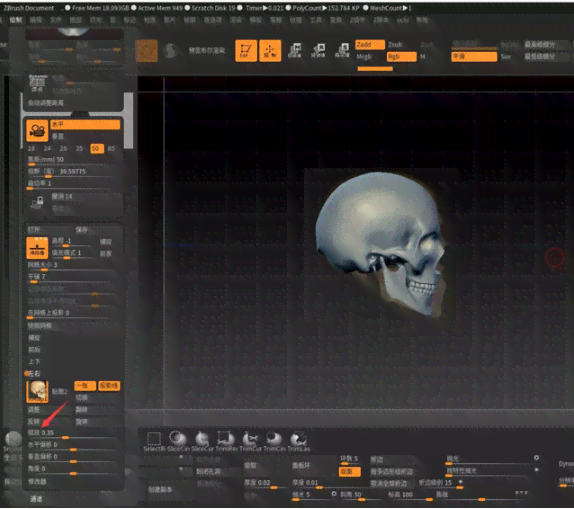
Task: Click the camera lock icon
Action: [x=37, y=202]
